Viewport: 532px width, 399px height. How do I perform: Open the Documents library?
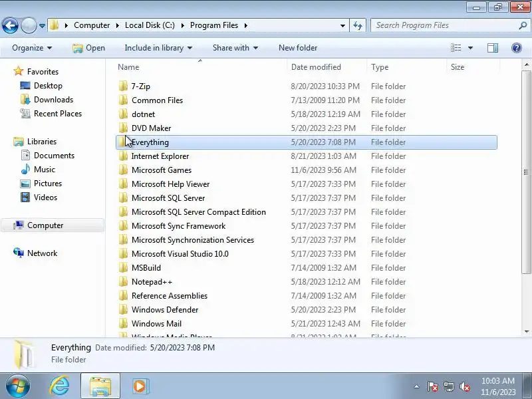pyautogui.click(x=54, y=156)
